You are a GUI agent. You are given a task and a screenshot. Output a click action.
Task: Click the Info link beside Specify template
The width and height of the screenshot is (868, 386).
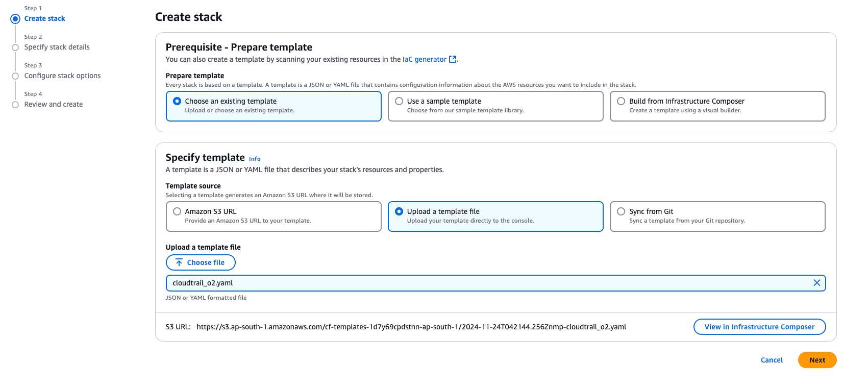point(254,159)
